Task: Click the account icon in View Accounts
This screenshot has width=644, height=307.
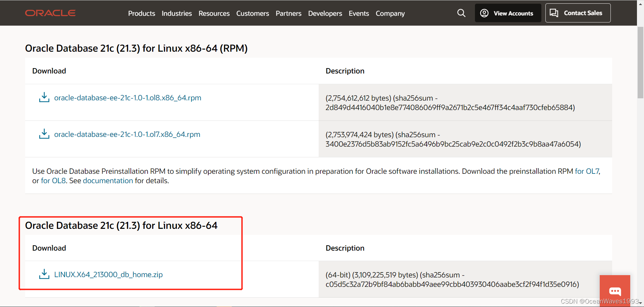Action: pyautogui.click(x=484, y=13)
